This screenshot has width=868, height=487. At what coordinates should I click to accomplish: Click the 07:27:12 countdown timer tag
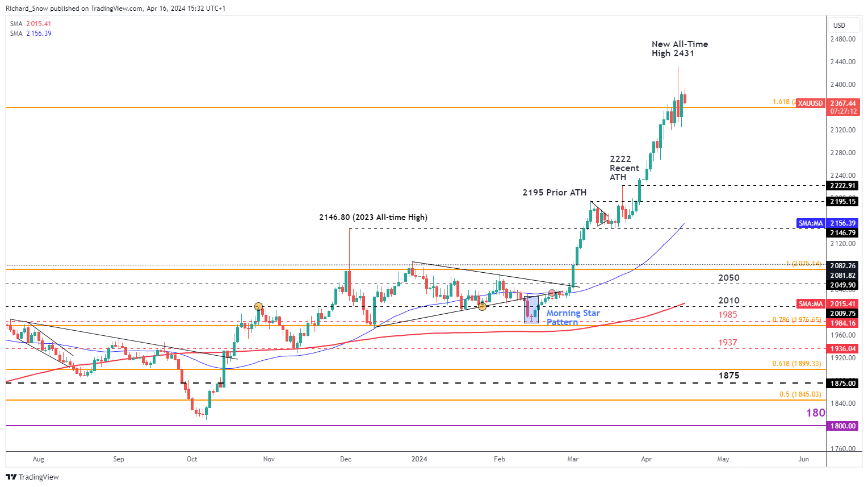[x=844, y=111]
